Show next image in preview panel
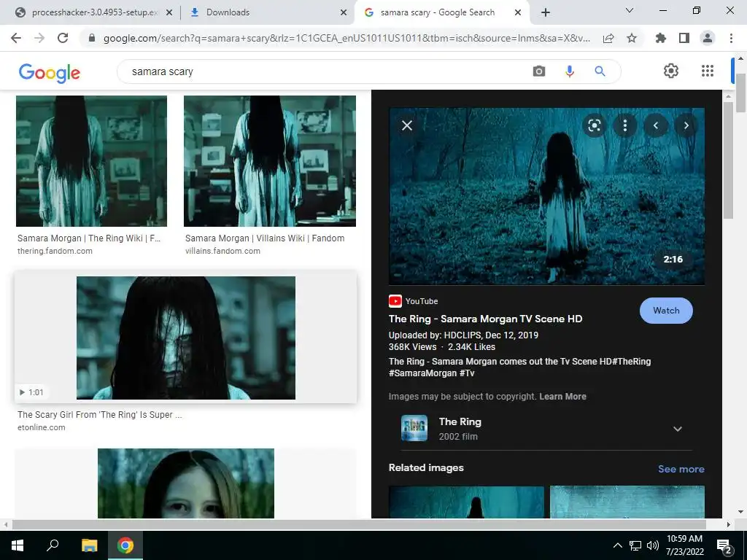Viewport: 747px width, 560px height. pos(686,125)
